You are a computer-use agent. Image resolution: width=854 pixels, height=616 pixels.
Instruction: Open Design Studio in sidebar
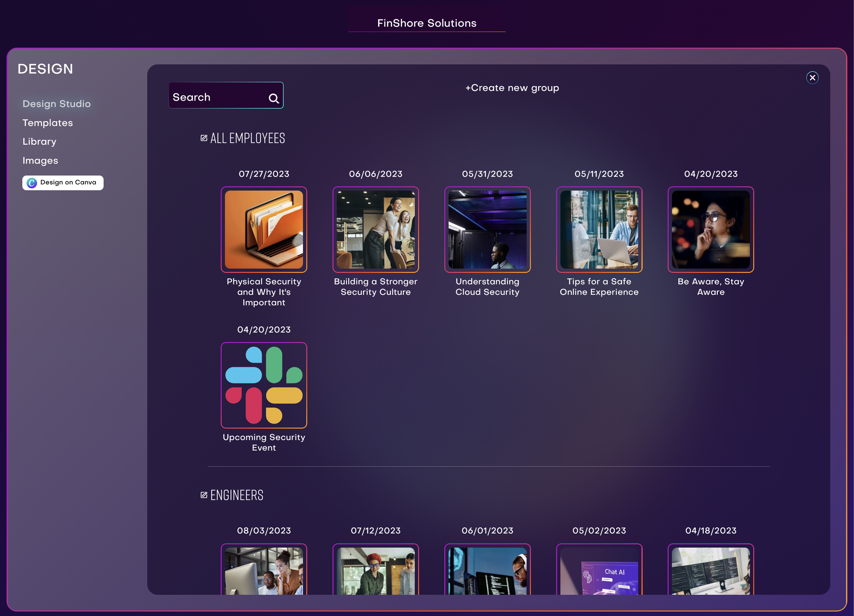56,104
